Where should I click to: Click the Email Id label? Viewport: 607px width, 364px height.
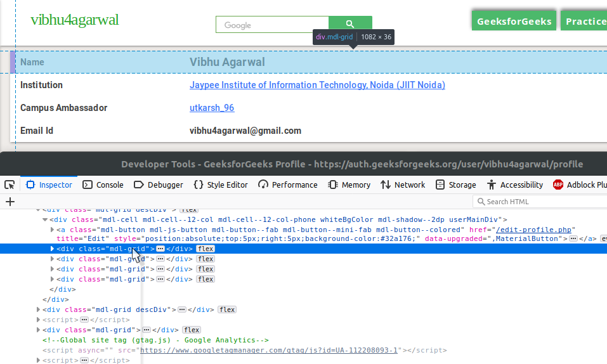coord(37,131)
